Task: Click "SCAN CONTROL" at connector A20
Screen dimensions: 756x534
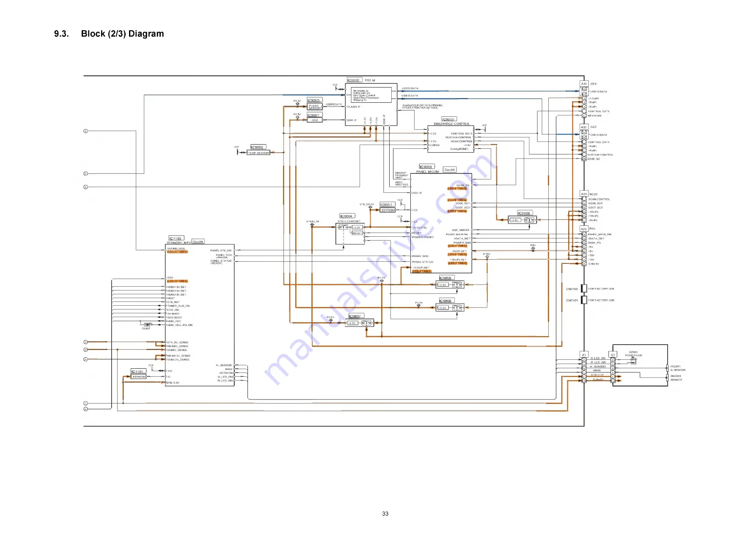Action: click(599, 199)
